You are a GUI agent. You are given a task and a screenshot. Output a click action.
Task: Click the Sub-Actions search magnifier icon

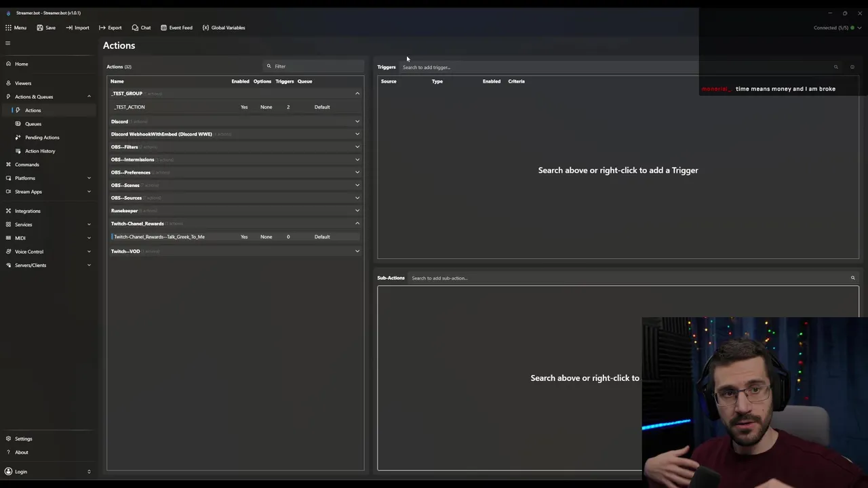coord(853,278)
